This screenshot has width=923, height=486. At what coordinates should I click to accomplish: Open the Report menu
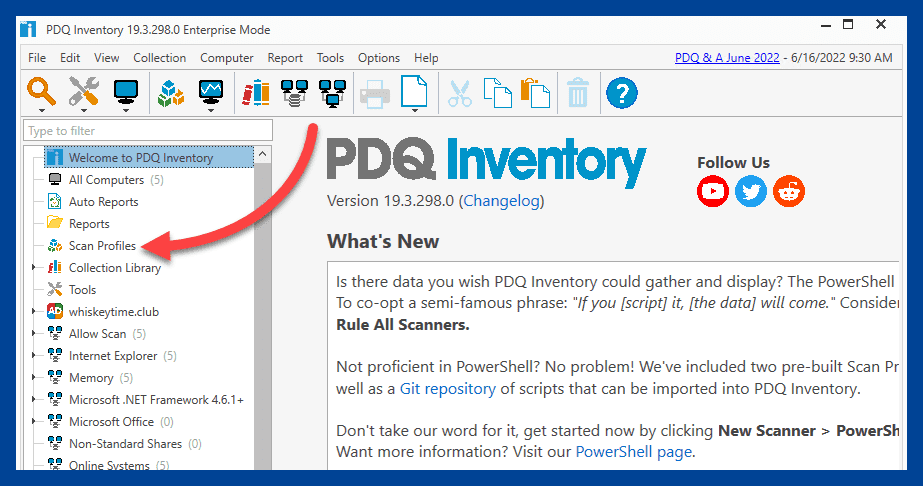click(285, 58)
